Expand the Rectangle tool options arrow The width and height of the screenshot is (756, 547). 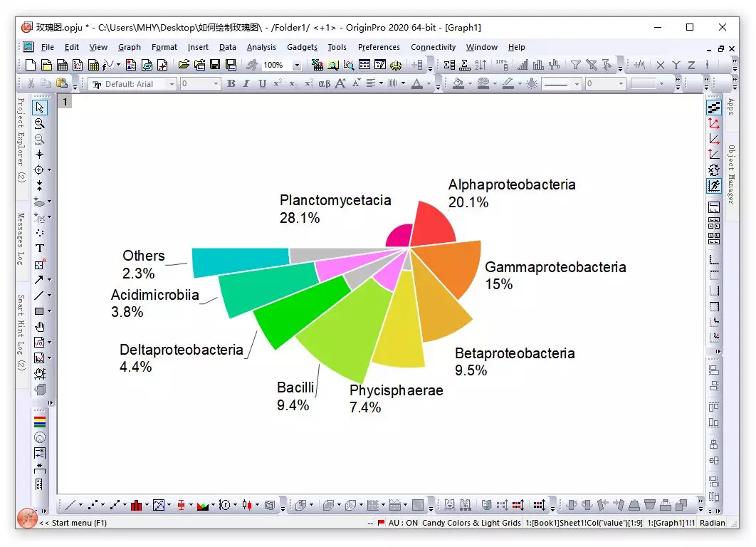49,311
